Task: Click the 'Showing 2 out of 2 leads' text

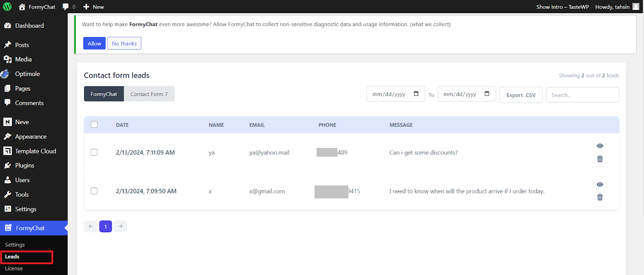Action: click(x=589, y=75)
